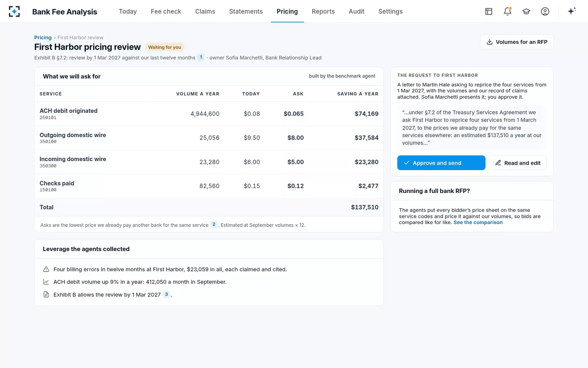The width and height of the screenshot is (588, 368).
Task: Click today's price $0.15
Action: [252, 186]
